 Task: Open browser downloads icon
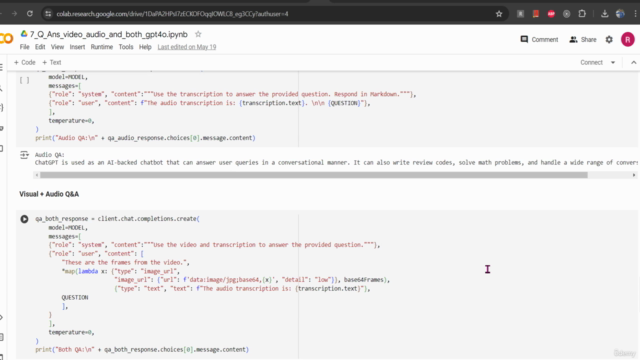click(604, 14)
